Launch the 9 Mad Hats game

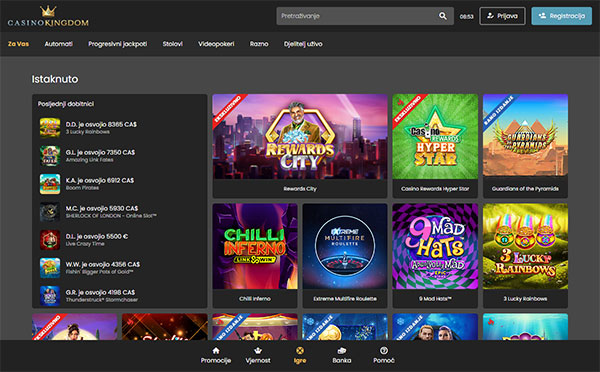point(435,246)
